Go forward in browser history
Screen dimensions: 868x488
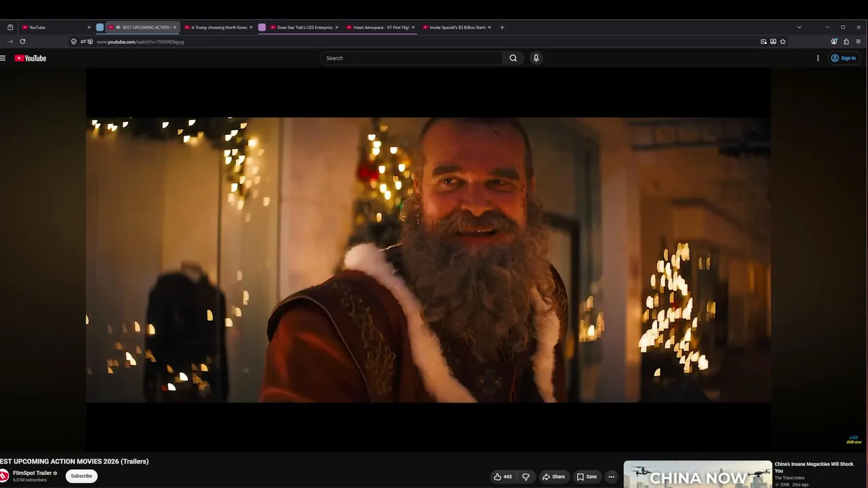[x=10, y=41]
